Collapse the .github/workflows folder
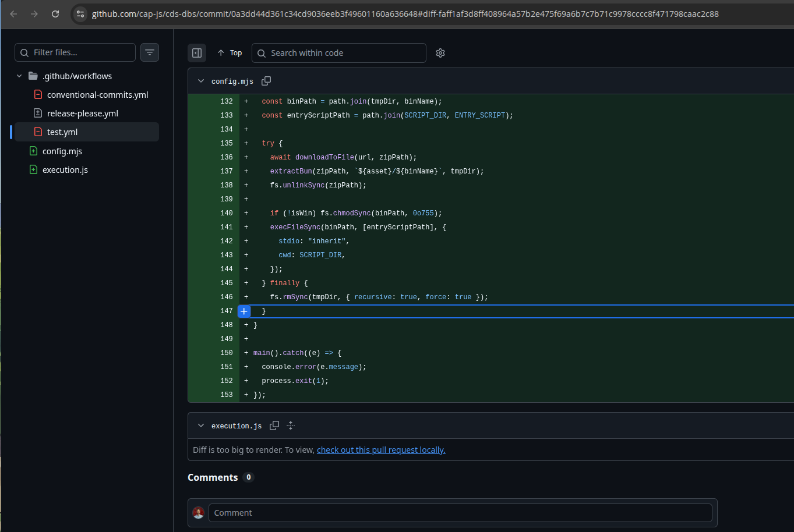Screen dimensions: 794x532 coord(19,76)
